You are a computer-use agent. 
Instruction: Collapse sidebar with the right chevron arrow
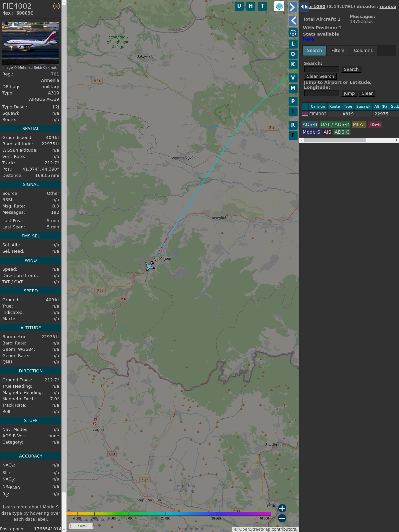point(293,7)
